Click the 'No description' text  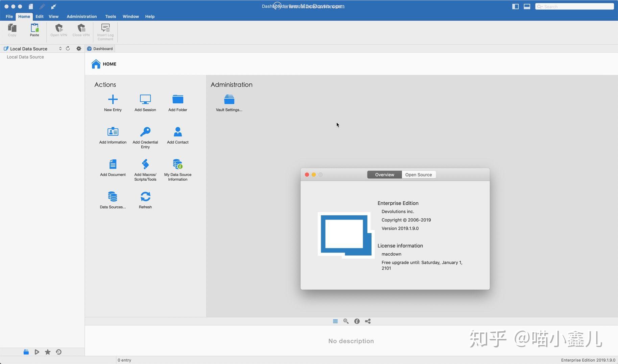click(x=351, y=341)
